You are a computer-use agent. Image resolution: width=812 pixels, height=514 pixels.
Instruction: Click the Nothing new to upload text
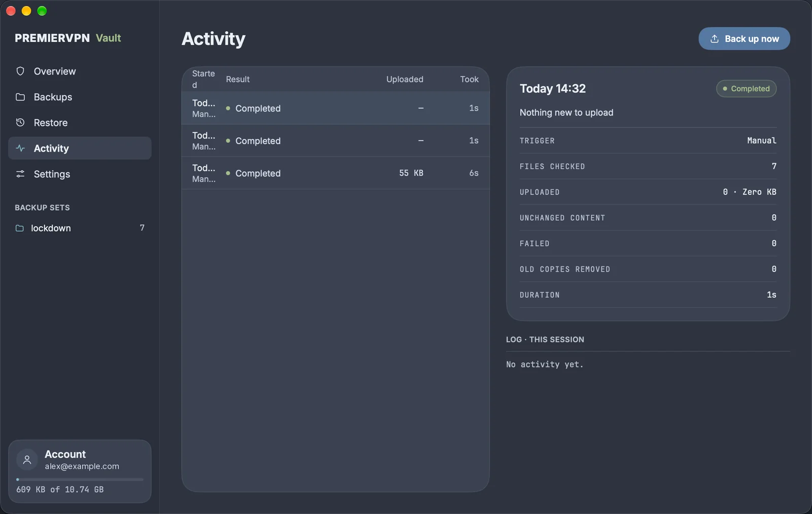(x=566, y=113)
